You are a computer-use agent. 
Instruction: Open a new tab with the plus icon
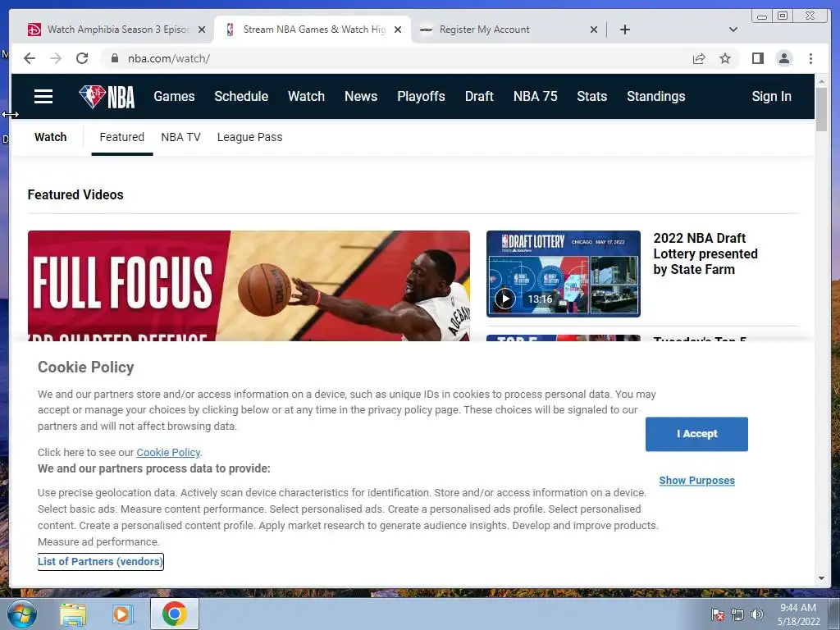[624, 30]
